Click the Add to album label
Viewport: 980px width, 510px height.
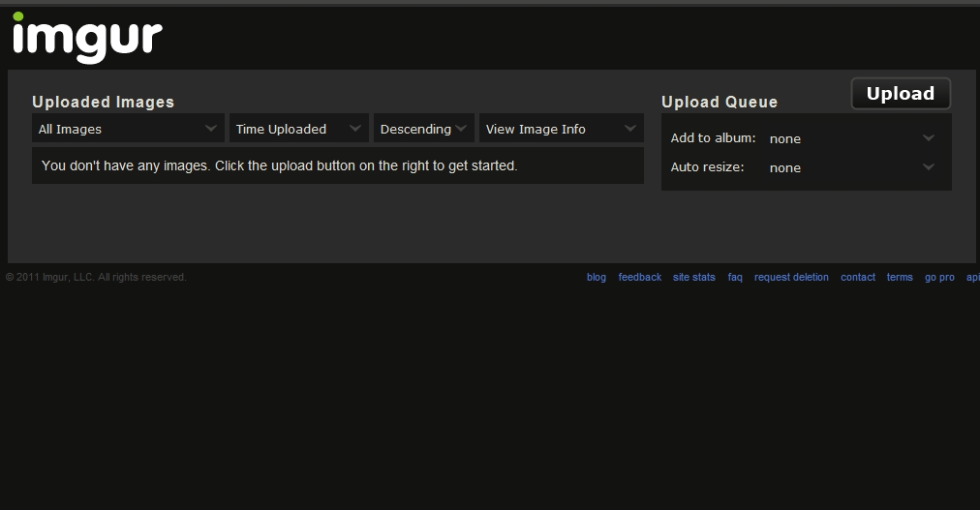pyautogui.click(x=713, y=138)
